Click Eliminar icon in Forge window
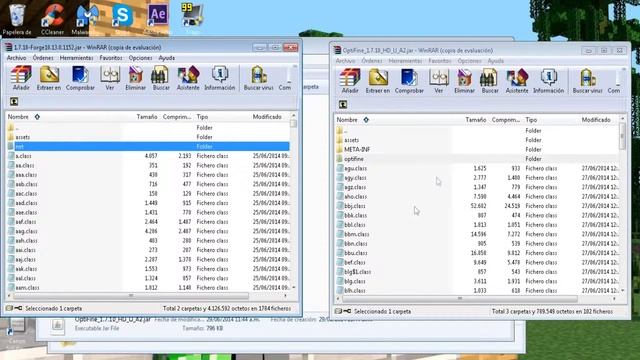 136,78
